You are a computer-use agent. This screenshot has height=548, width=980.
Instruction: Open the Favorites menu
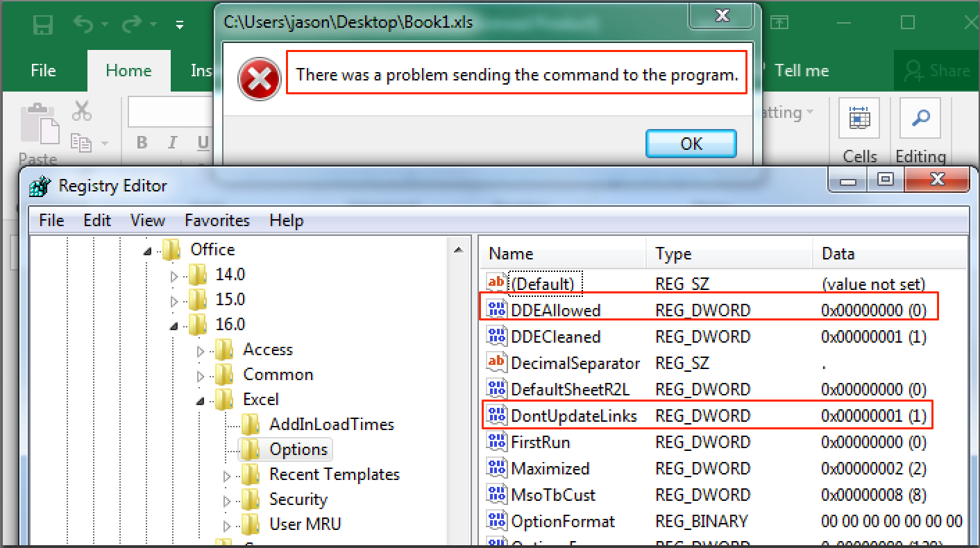217,221
